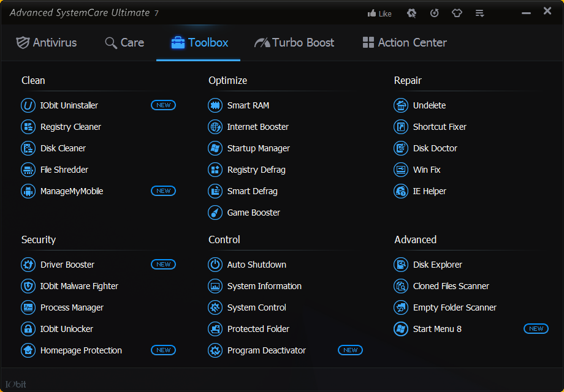Click the Cloned Files Scanner link

pyautogui.click(x=451, y=286)
